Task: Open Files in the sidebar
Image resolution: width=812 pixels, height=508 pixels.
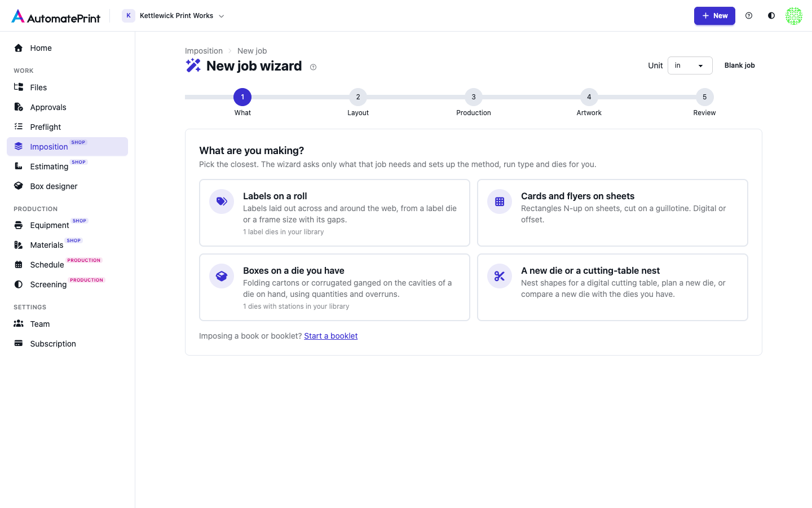Action: point(67,87)
